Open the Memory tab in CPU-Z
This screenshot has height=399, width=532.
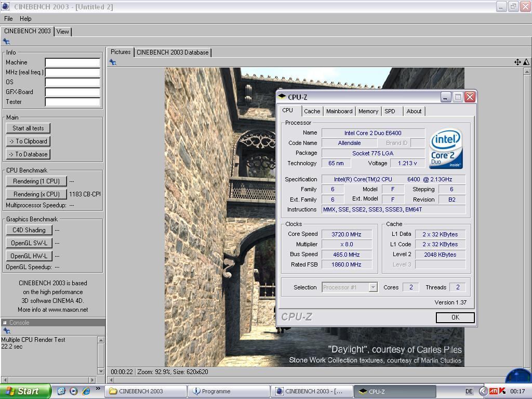[x=368, y=111]
